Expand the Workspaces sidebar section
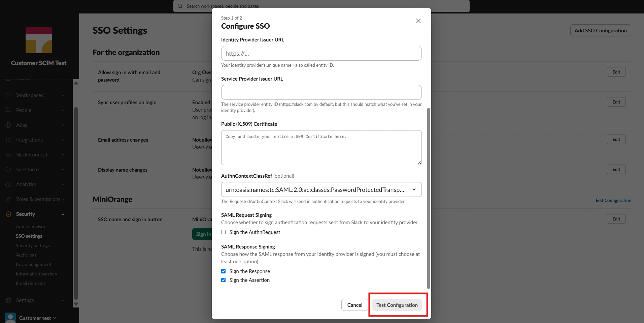Screen dimensions: 644x323 pyautogui.click(x=63, y=95)
